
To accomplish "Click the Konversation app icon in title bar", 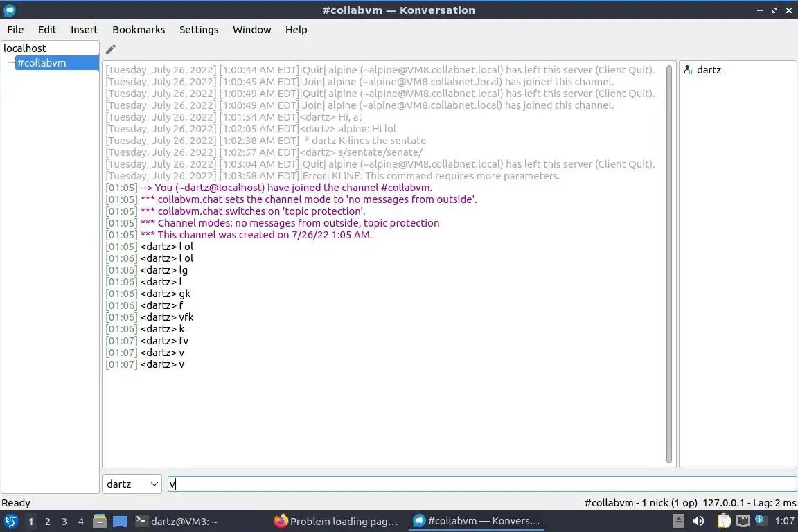I will tap(10, 10).
